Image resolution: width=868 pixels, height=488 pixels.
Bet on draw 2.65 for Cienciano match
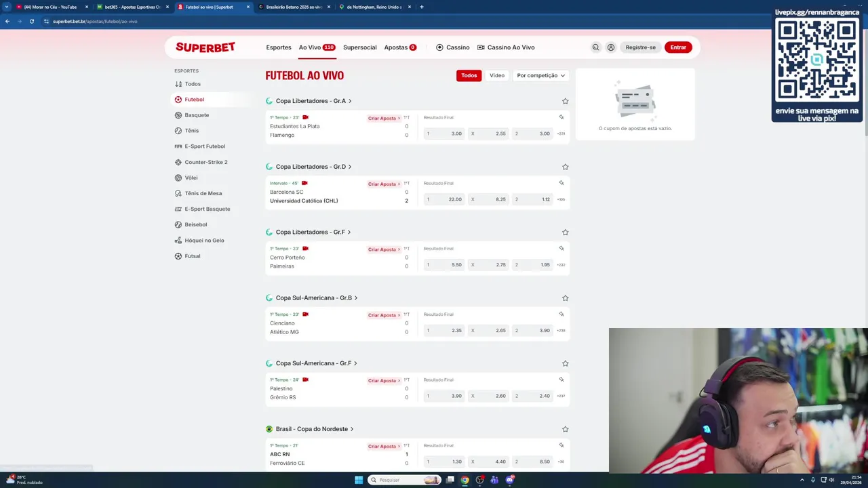click(x=488, y=331)
